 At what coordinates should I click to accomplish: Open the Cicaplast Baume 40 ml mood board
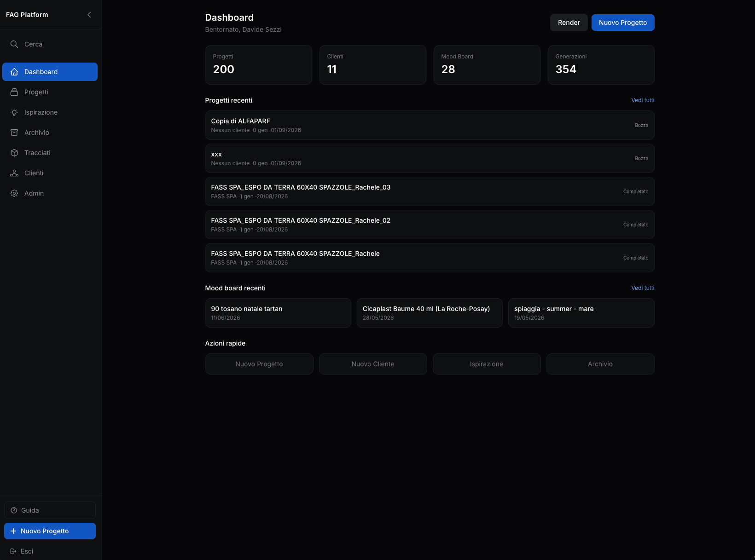pyautogui.click(x=430, y=313)
